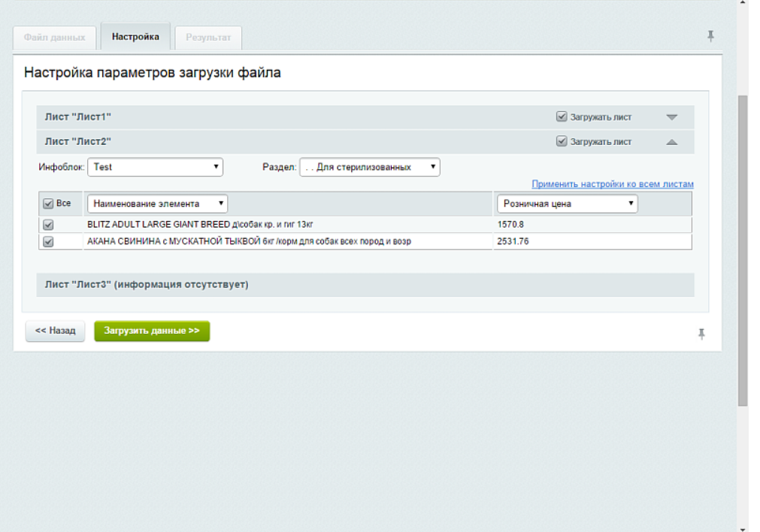Switch to the Файл данных tab
This screenshot has width=760, height=532.
point(54,37)
